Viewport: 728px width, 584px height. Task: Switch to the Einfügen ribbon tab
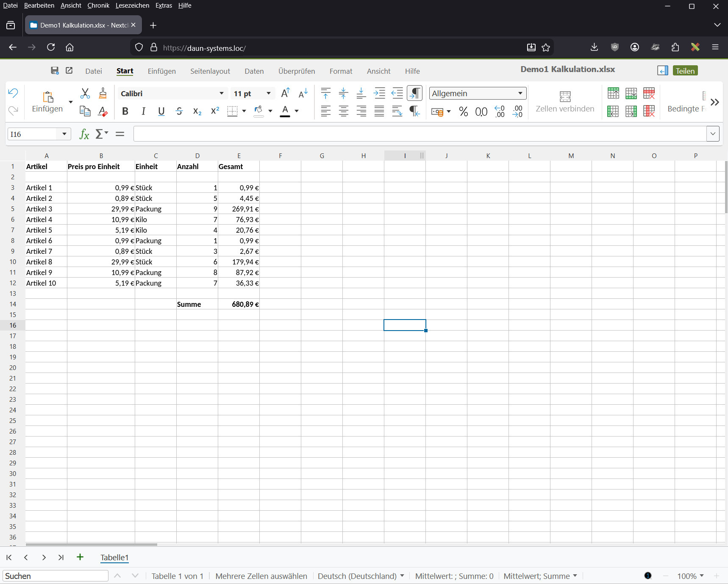(161, 71)
